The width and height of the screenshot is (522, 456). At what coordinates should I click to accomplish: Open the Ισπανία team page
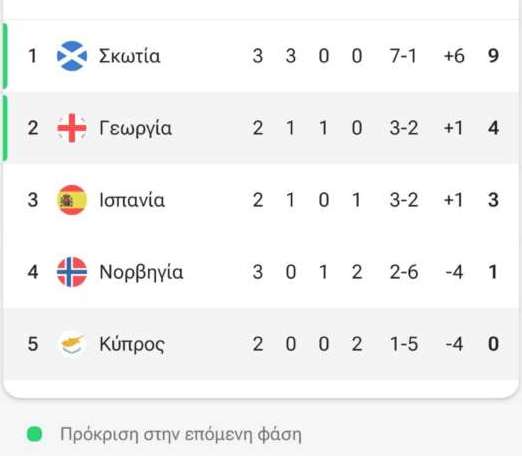pyautogui.click(x=132, y=200)
